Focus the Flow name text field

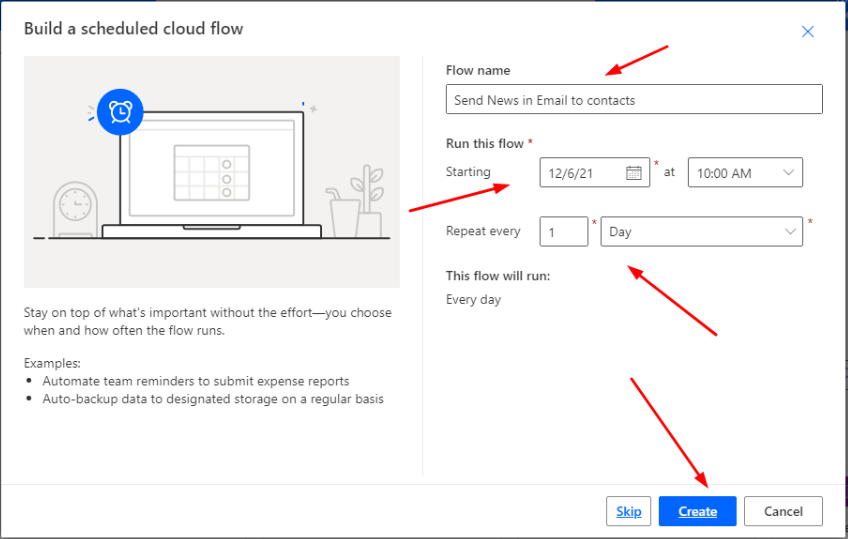coord(634,100)
